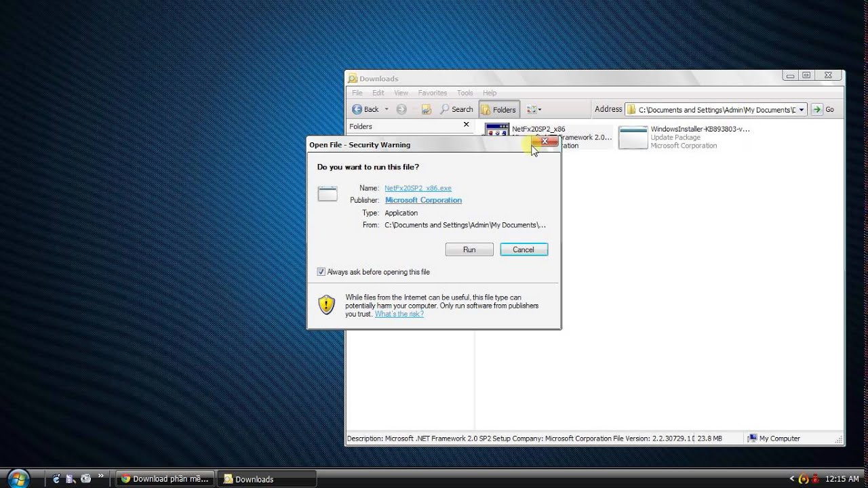Open the Windows Start orb

tap(18, 478)
